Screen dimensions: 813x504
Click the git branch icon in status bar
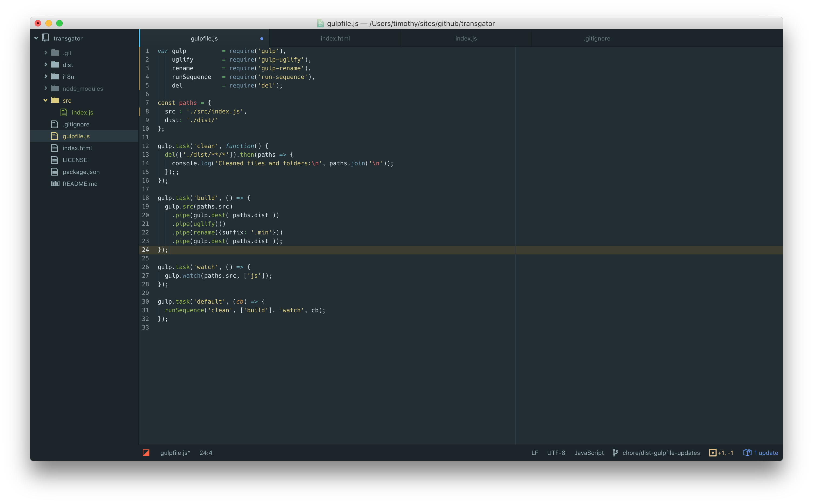(615, 452)
